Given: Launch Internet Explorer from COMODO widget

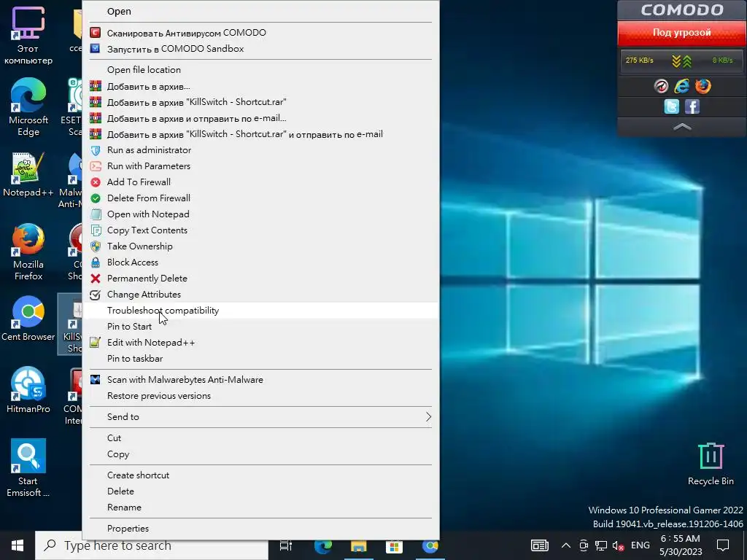Looking at the screenshot, I should (x=682, y=86).
